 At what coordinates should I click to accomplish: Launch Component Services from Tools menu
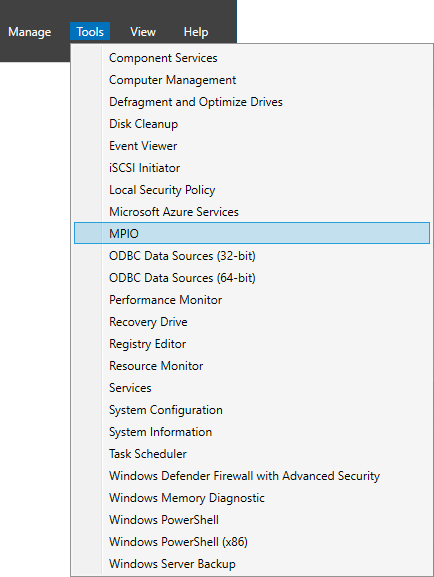[252, 58]
